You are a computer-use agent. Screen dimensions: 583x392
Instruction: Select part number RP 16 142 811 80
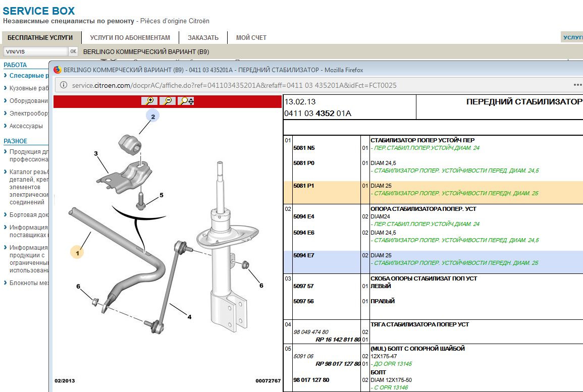coord(338,340)
